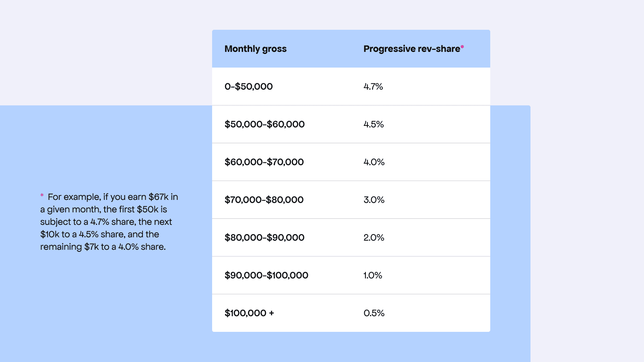Image resolution: width=644 pixels, height=362 pixels.
Task: Click the pink asterisk starting the footnote
Action: click(42, 195)
